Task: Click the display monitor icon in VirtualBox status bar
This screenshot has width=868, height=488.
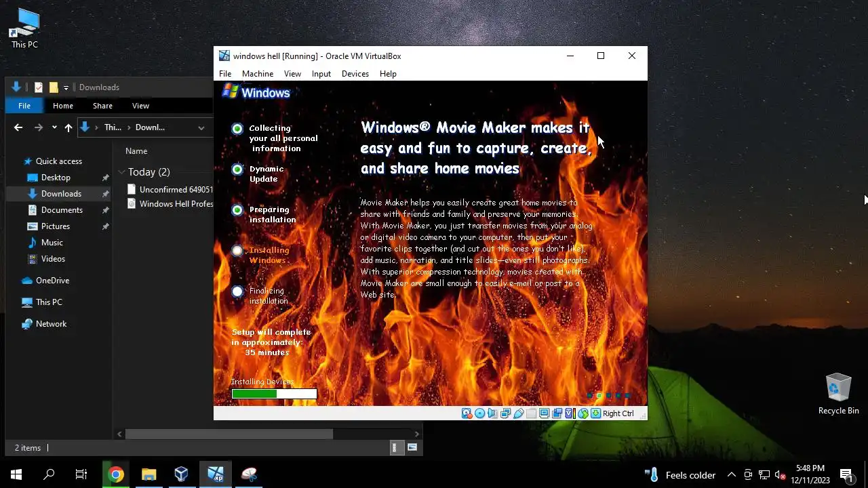Action: [x=544, y=413]
